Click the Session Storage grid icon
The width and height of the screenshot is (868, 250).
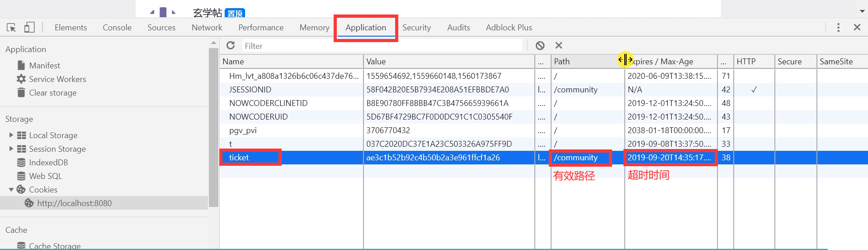pos(21,149)
